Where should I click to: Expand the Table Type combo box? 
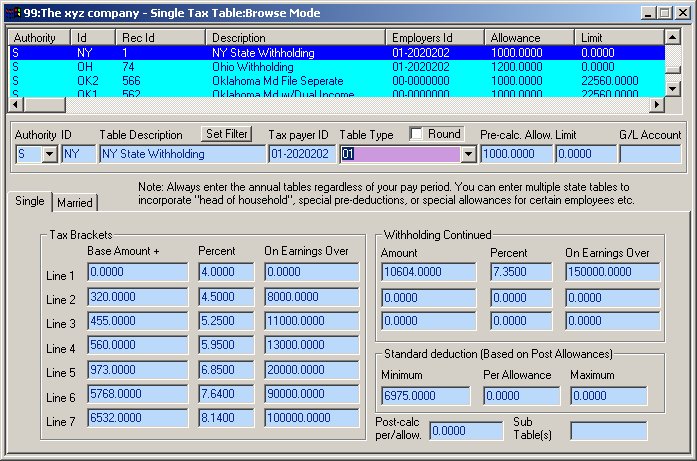[x=467, y=154]
